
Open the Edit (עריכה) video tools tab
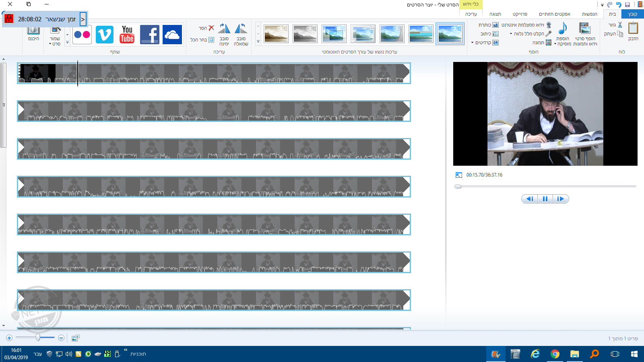pos(471,14)
